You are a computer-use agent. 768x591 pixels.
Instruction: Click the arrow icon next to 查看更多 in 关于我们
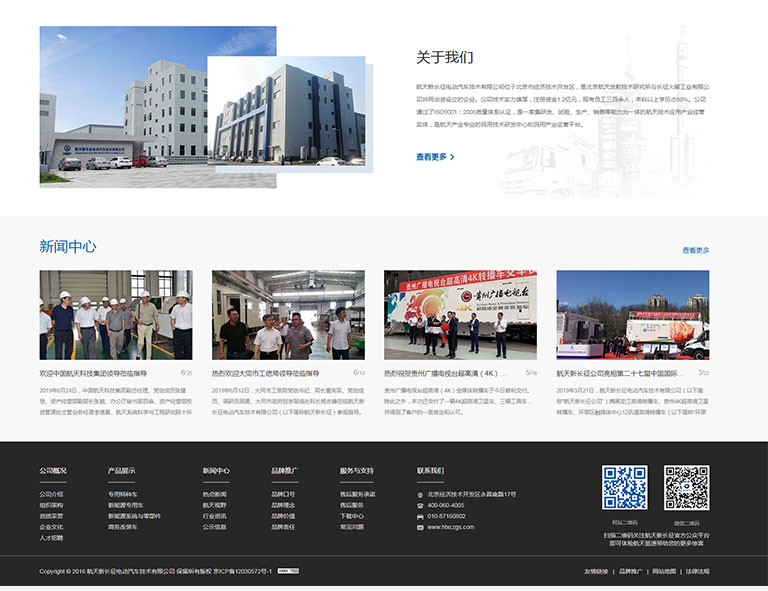452,157
